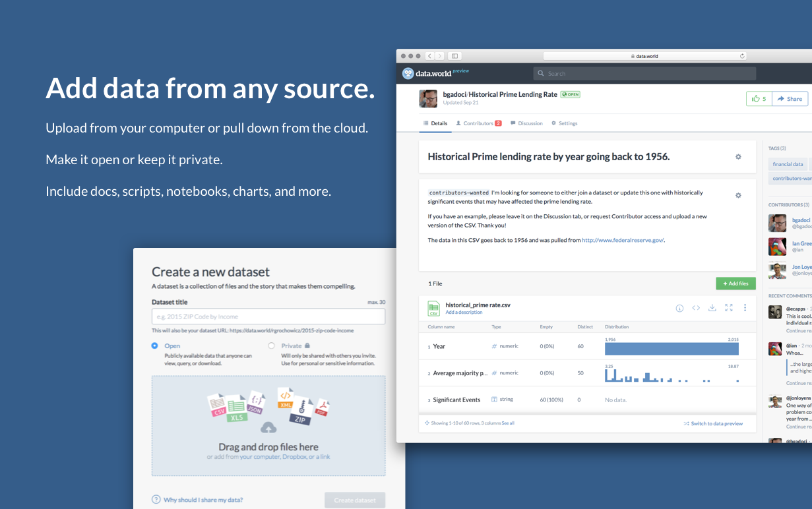The width and height of the screenshot is (812, 509).
Task: Click the data.world address bar
Action: [x=644, y=56]
